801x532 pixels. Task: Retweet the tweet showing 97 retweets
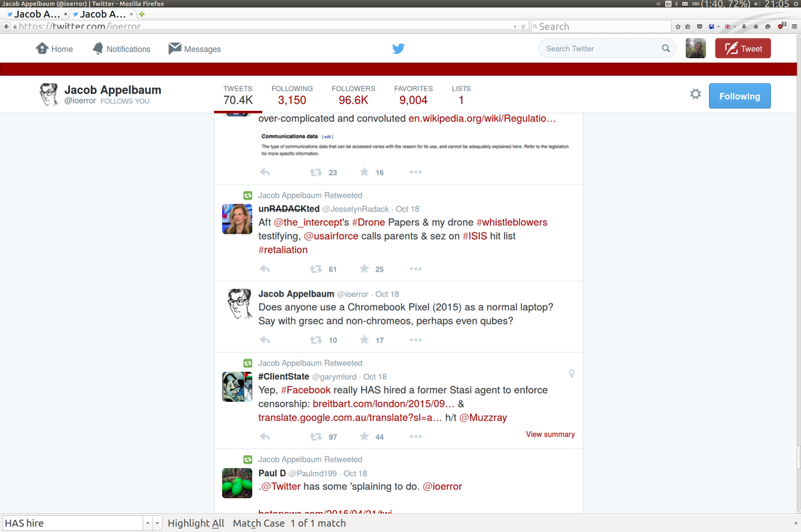click(x=316, y=437)
